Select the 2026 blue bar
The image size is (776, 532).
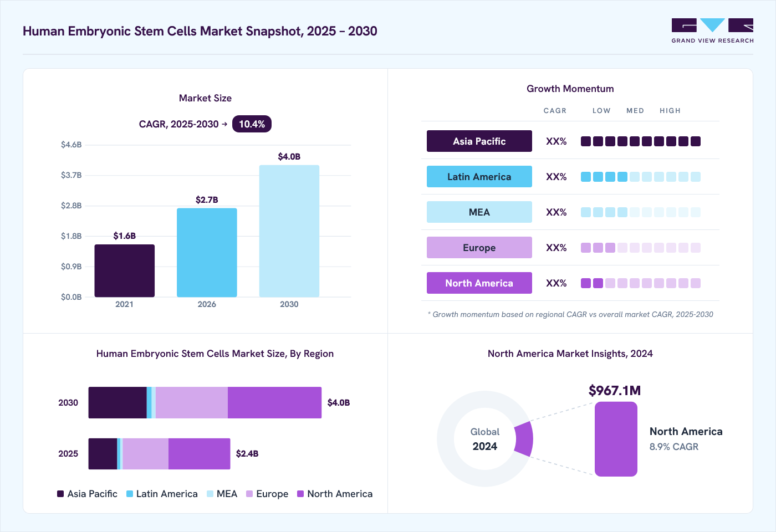point(207,253)
